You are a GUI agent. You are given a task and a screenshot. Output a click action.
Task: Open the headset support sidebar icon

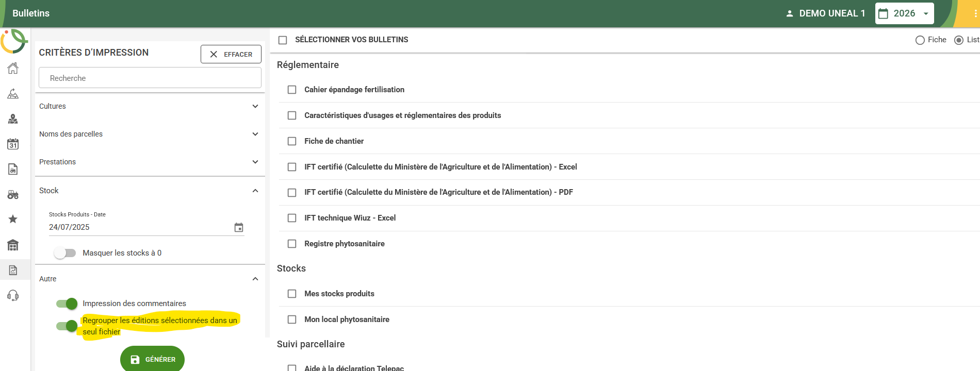tap(13, 295)
